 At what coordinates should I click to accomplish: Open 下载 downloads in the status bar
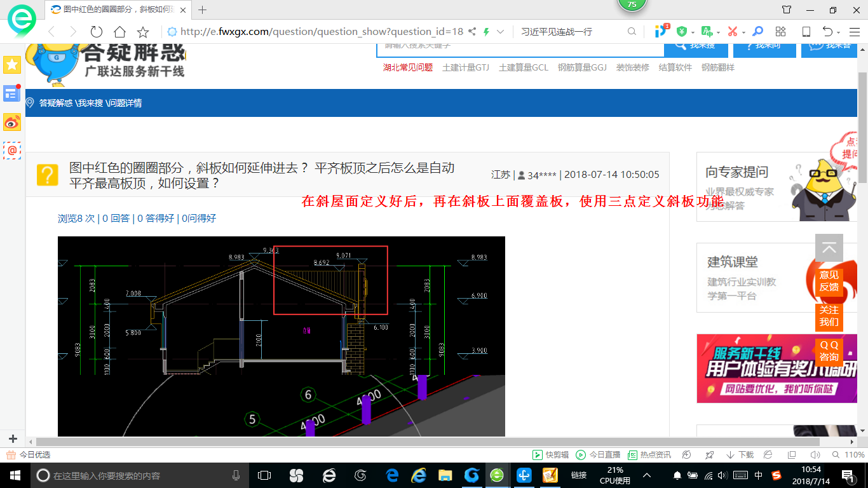click(x=740, y=455)
